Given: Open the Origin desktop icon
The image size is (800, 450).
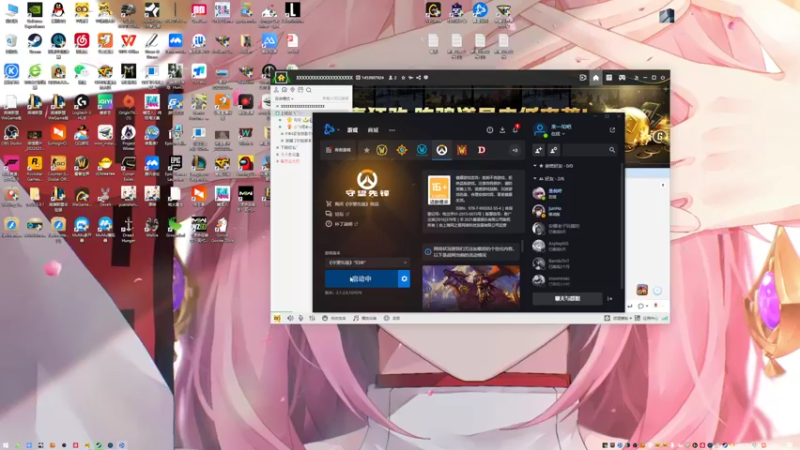Looking at the screenshot, I should (129, 105).
